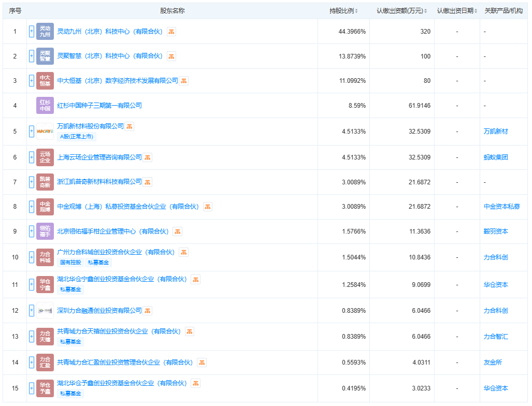The width and height of the screenshot is (532, 406).
Task: Click 私募基金 tag under 湖北华仓宁鑫
Action: point(70,289)
